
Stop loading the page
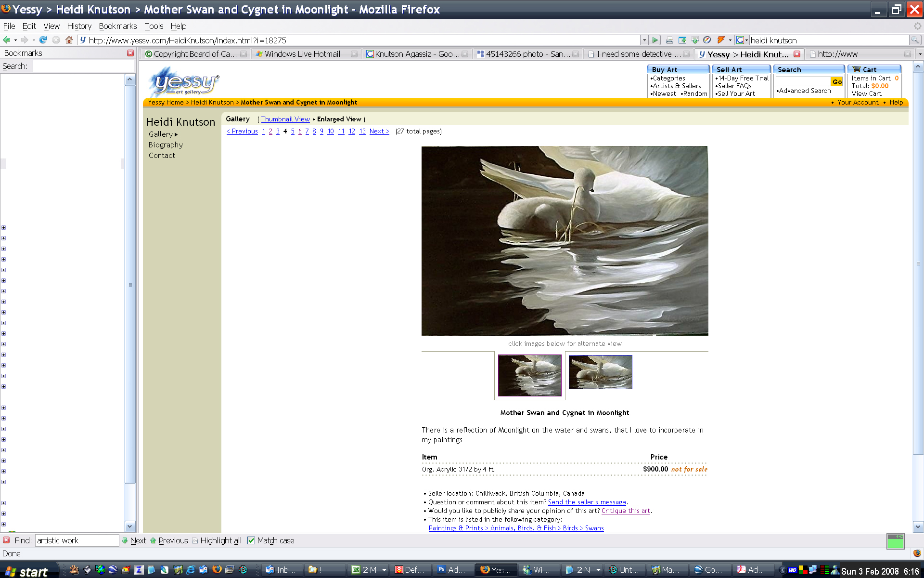(56, 40)
